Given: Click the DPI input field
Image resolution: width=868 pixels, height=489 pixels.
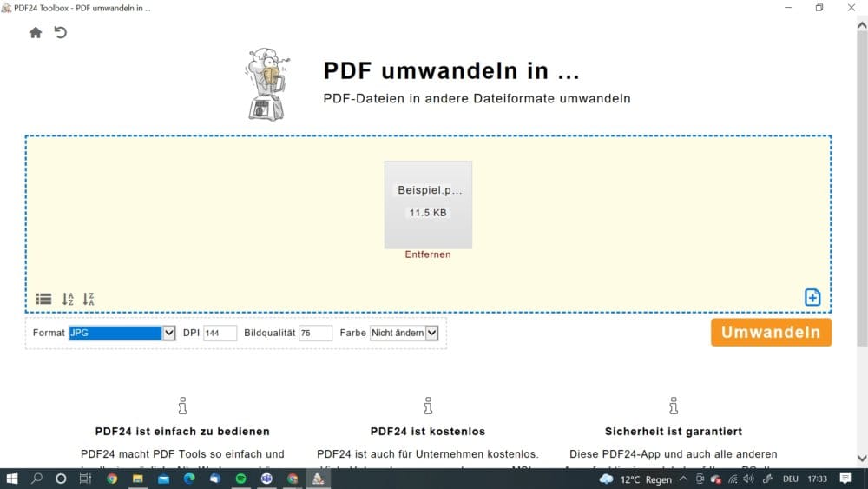Looking at the screenshot, I should 220,333.
